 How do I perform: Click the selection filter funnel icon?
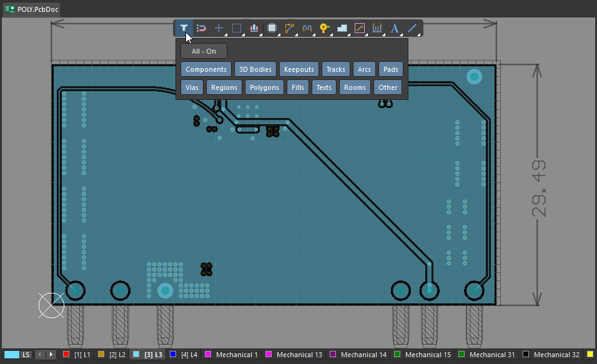tap(184, 28)
